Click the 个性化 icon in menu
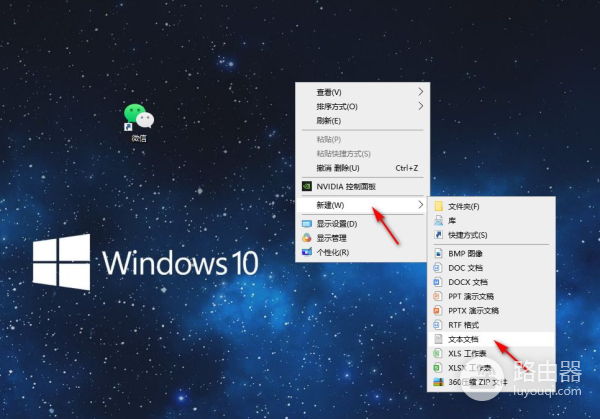Image resolution: width=600 pixels, height=419 pixels. tap(307, 253)
